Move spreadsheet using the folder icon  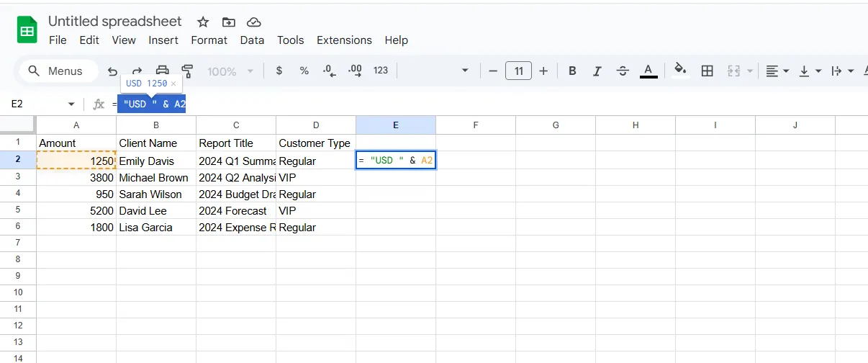click(229, 22)
